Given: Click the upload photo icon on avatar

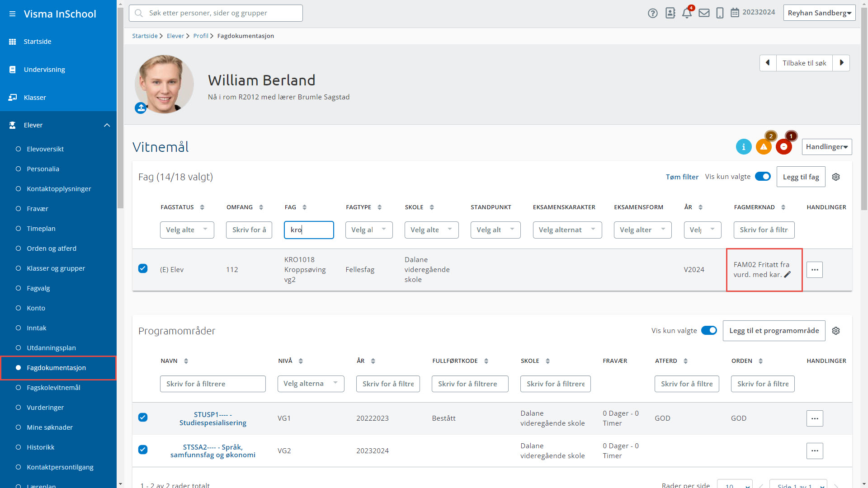Looking at the screenshot, I should click(x=141, y=108).
